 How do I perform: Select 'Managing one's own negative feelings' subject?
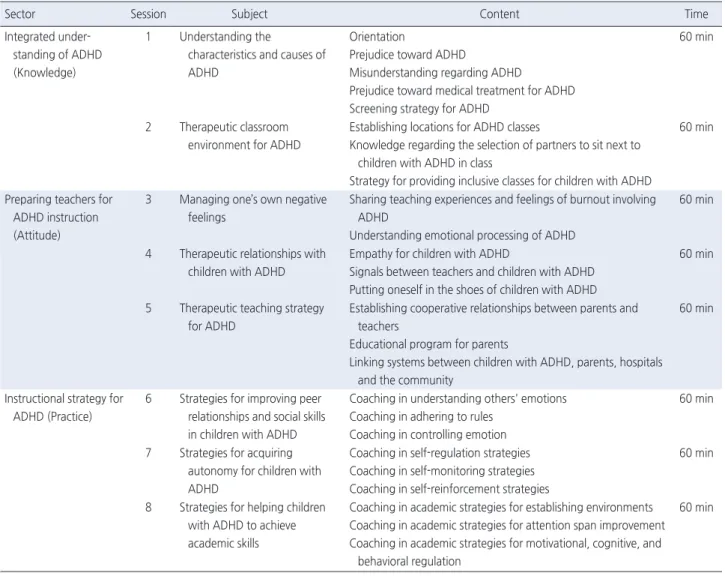point(253,208)
